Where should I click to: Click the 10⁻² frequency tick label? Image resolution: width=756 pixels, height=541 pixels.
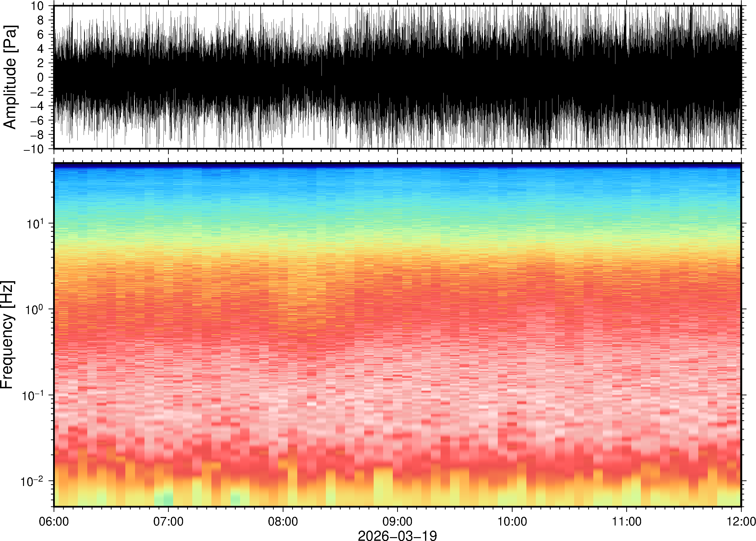[x=32, y=481]
